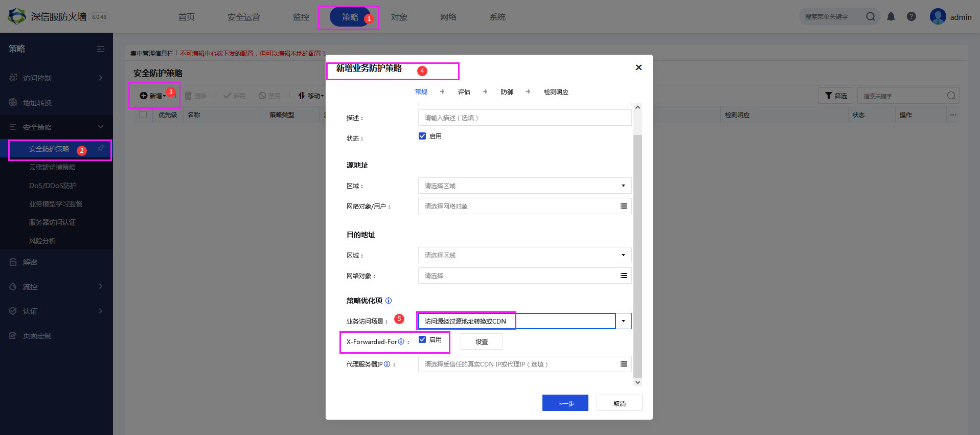Expand the 源地址 区域 dropdown
This screenshot has height=435, width=980.
(x=623, y=186)
